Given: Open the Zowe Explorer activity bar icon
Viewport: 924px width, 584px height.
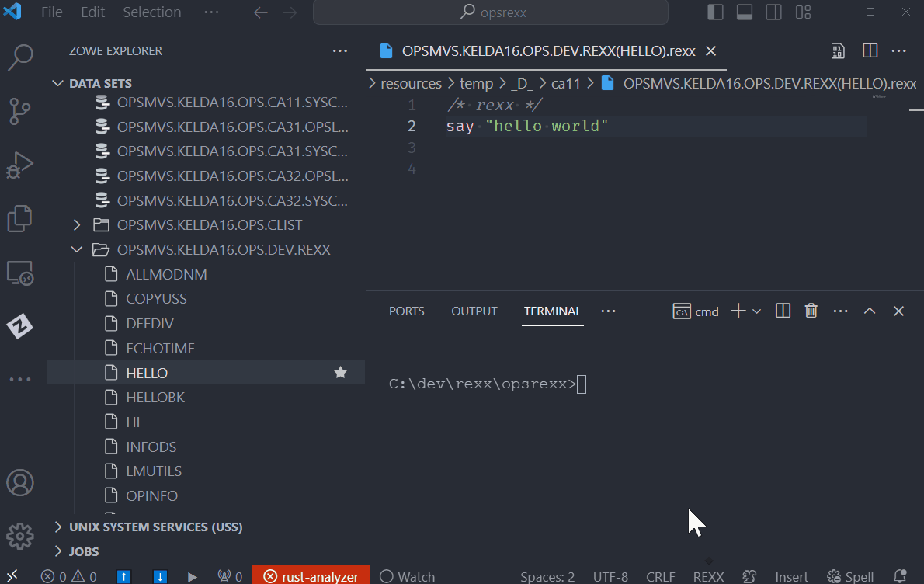Looking at the screenshot, I should point(19,326).
